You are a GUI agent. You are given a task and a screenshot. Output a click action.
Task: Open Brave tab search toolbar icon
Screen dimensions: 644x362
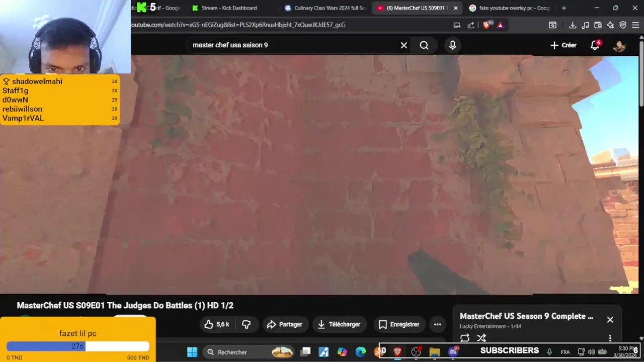click(552, 25)
